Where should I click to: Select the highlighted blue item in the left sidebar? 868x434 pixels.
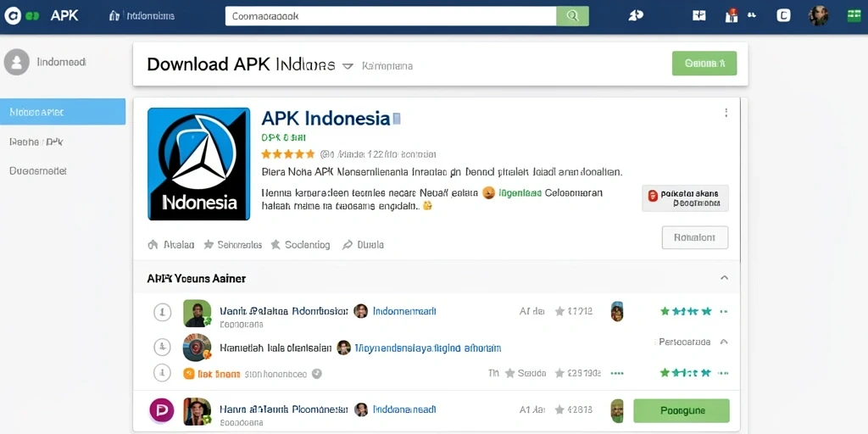63,112
